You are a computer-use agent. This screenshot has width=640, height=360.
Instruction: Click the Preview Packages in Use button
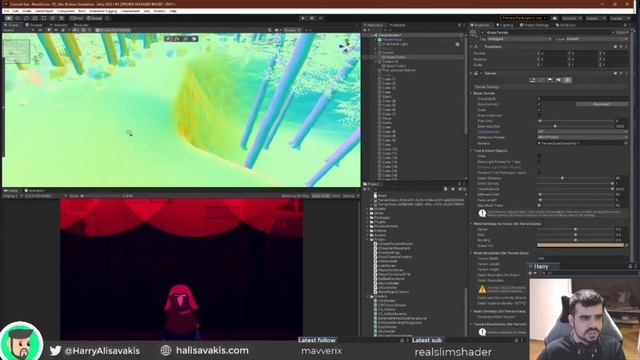tap(524, 18)
